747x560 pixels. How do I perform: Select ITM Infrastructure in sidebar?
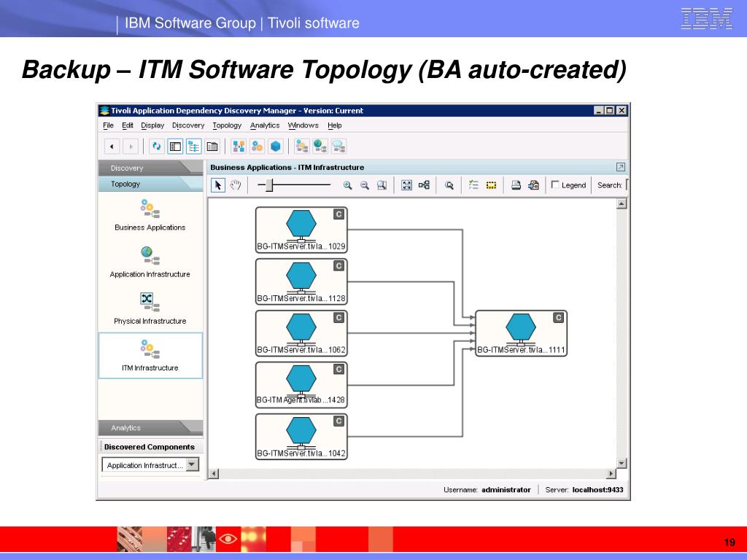[150, 356]
